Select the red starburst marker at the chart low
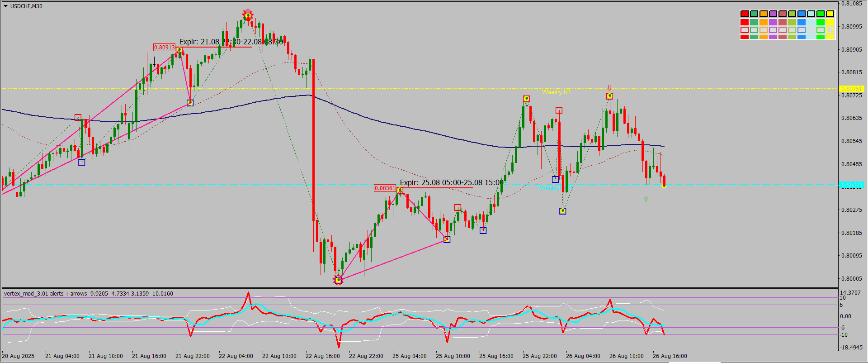This screenshot has width=868, height=363. pos(338,280)
